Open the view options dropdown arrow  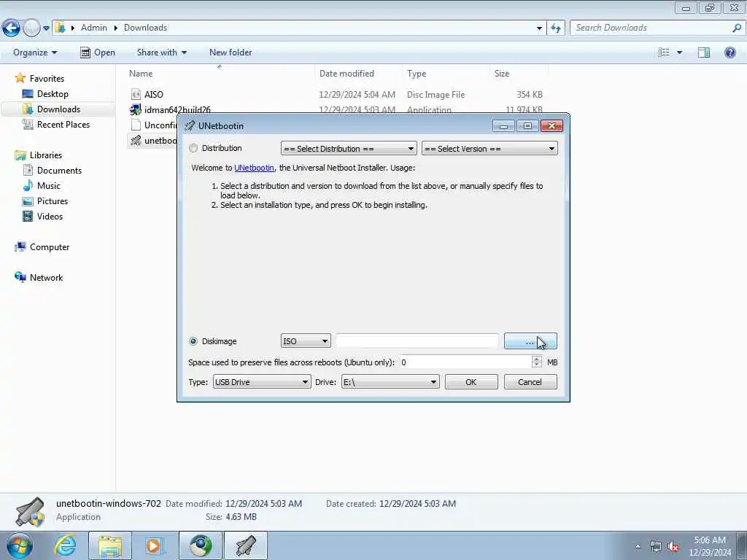(x=679, y=52)
